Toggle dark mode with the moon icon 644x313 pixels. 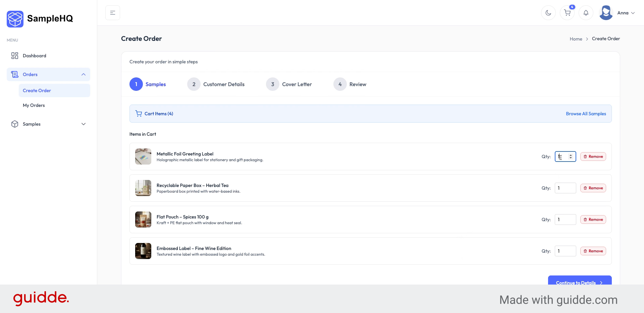(x=548, y=13)
